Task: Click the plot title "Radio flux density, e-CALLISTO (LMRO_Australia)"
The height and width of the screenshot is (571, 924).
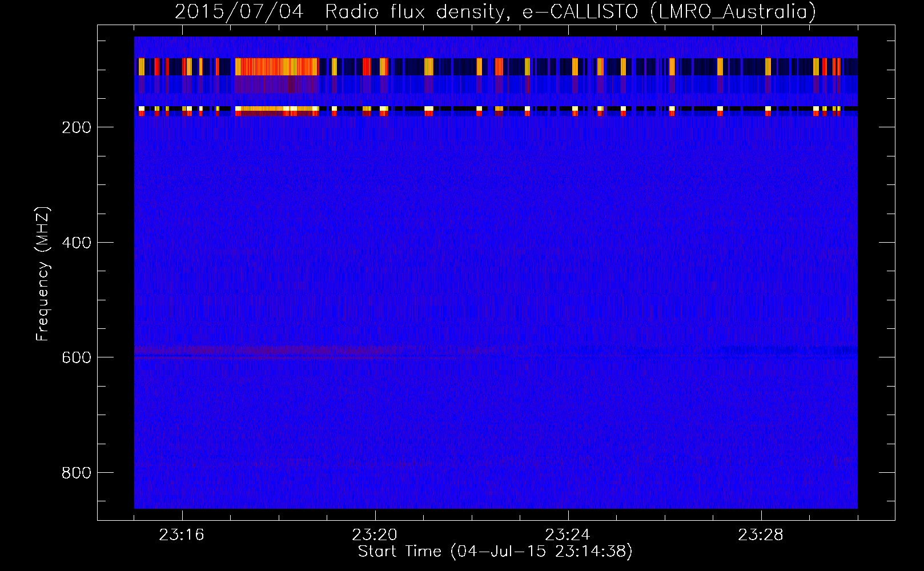Action: (x=571, y=11)
